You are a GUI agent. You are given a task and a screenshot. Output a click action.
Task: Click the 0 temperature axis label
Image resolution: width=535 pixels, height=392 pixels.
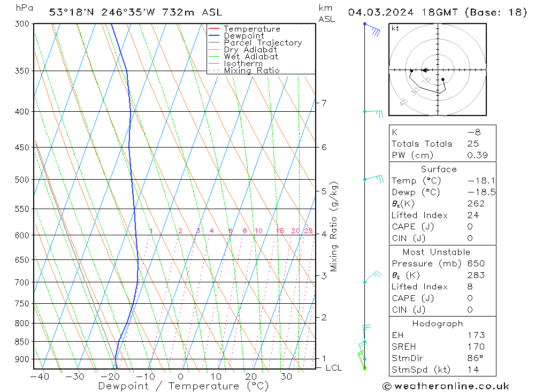180,376
